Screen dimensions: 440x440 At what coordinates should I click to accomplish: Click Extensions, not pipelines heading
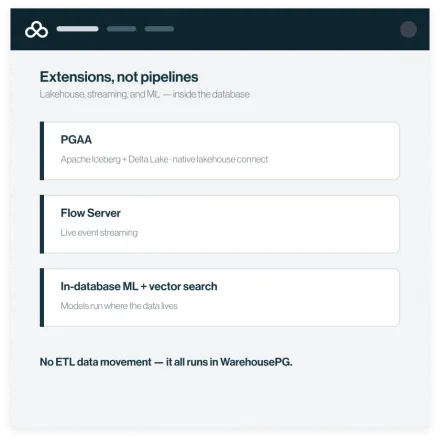119,77
